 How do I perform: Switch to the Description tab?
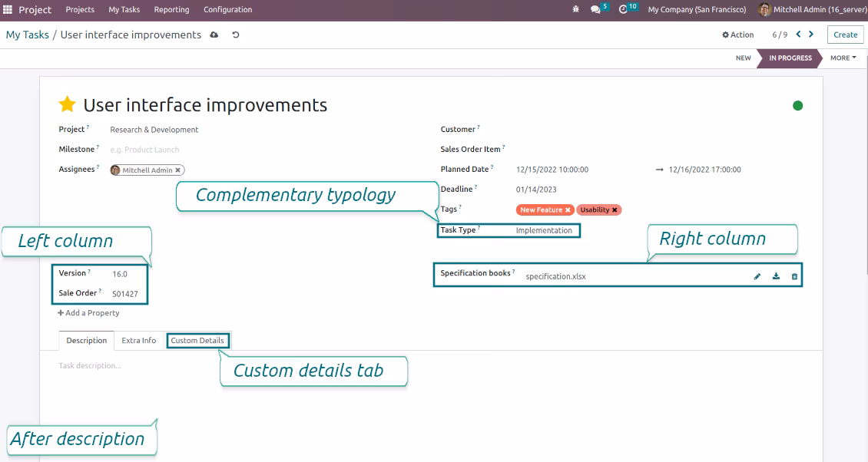(x=86, y=341)
